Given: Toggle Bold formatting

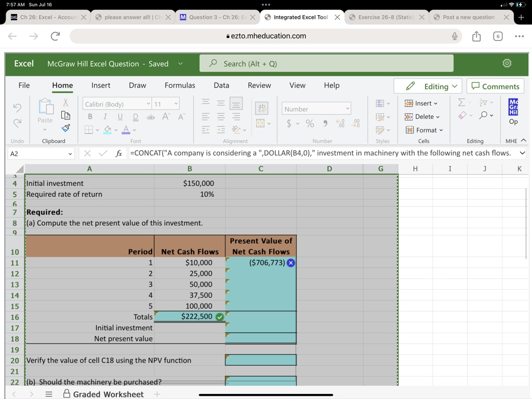Looking at the screenshot, I should click(x=90, y=116).
